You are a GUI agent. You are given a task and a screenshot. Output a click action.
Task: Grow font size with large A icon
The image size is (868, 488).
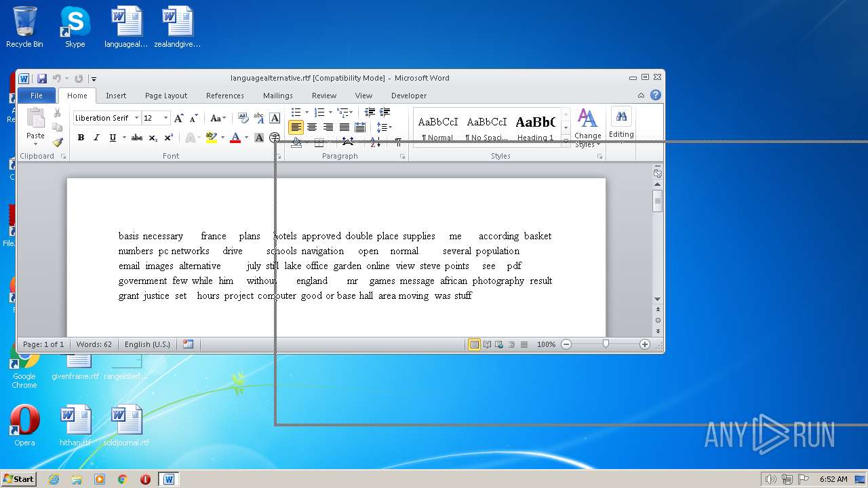pyautogui.click(x=179, y=118)
